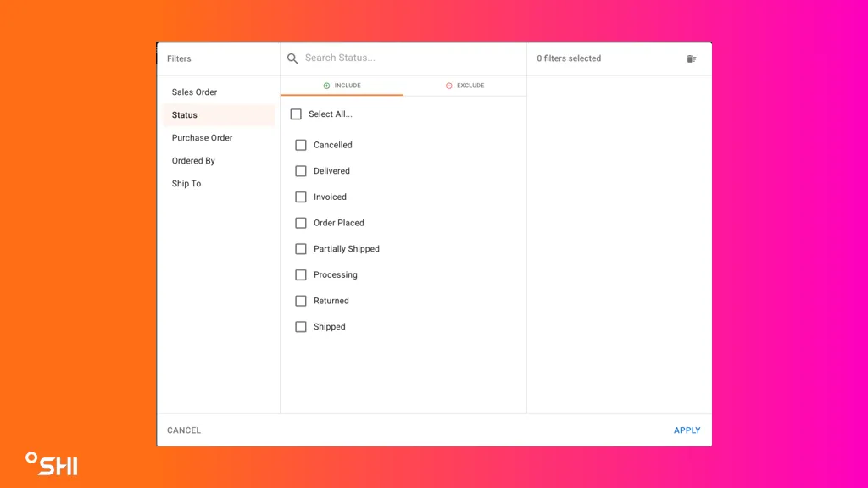Image resolution: width=868 pixels, height=488 pixels.
Task: Switch to the Exclude tab
Action: (x=465, y=86)
